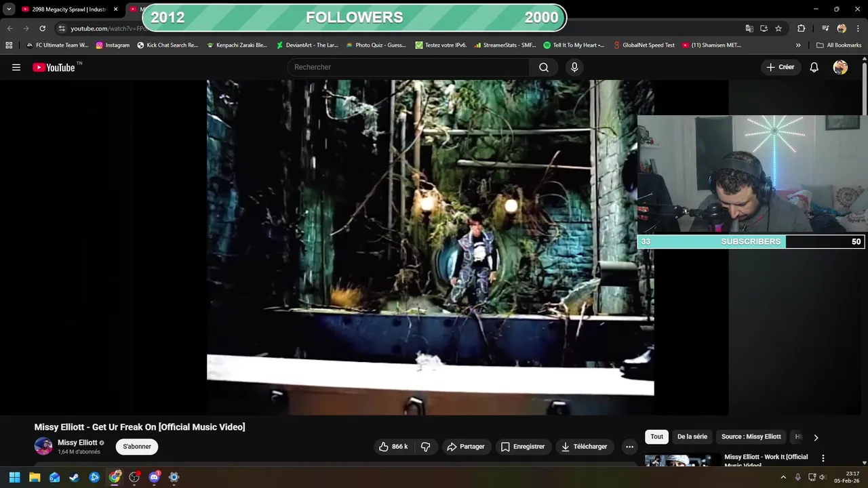868x488 pixels.
Task: Save video with Enregistrer button
Action: point(523,447)
